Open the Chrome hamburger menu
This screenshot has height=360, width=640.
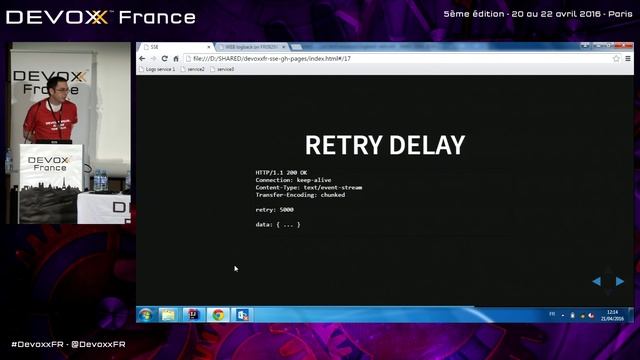(x=628, y=59)
